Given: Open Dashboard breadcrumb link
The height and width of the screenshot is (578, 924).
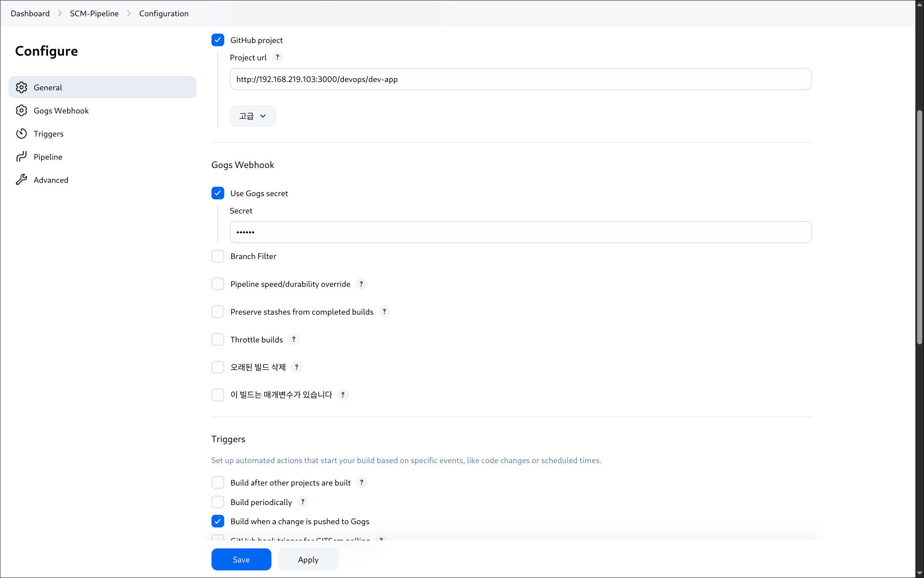Looking at the screenshot, I should pyautogui.click(x=30, y=13).
